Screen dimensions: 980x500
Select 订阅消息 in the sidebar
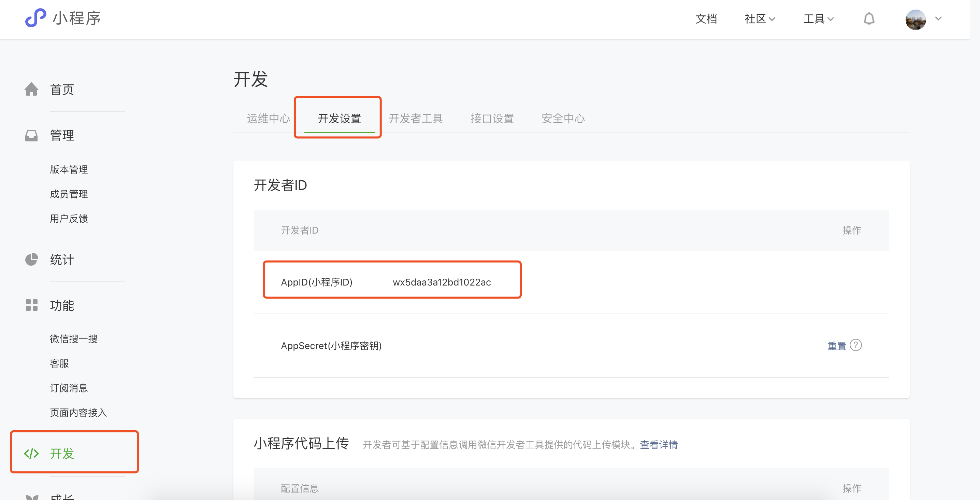click(69, 388)
